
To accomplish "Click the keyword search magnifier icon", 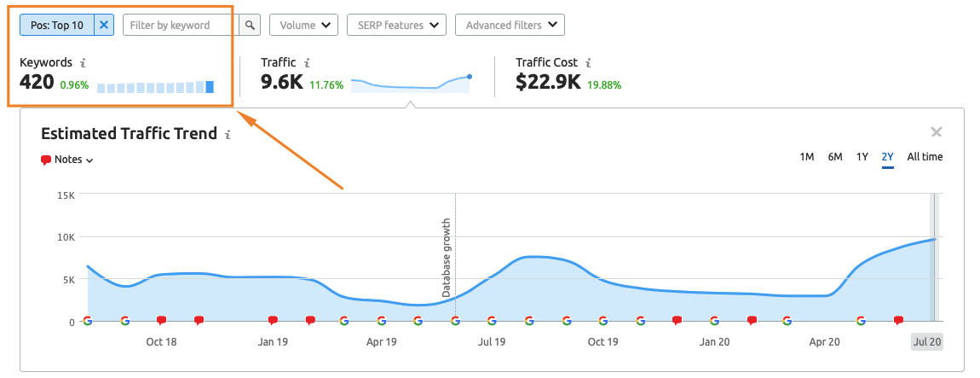I will point(250,25).
